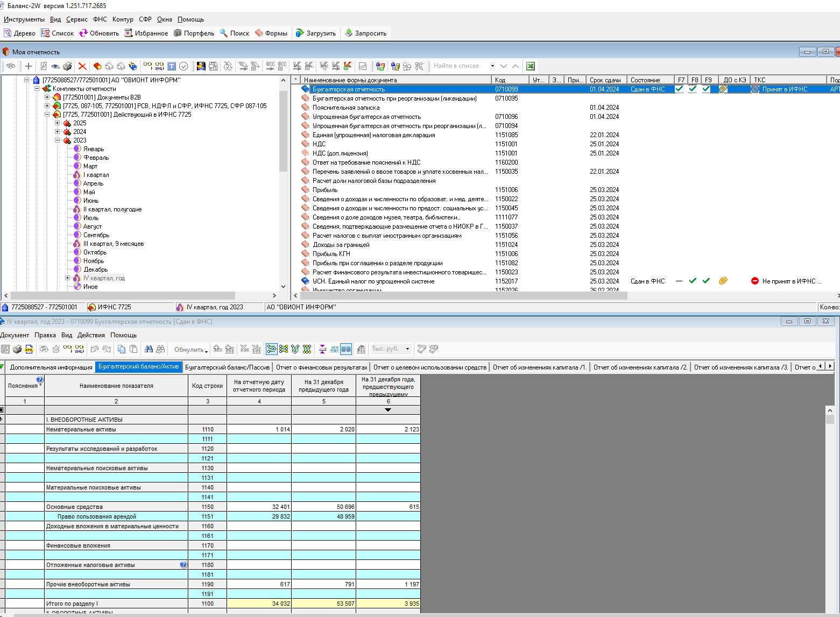Click the red stop icon in УСН row
Screen dimensions: 840x617
point(755,281)
